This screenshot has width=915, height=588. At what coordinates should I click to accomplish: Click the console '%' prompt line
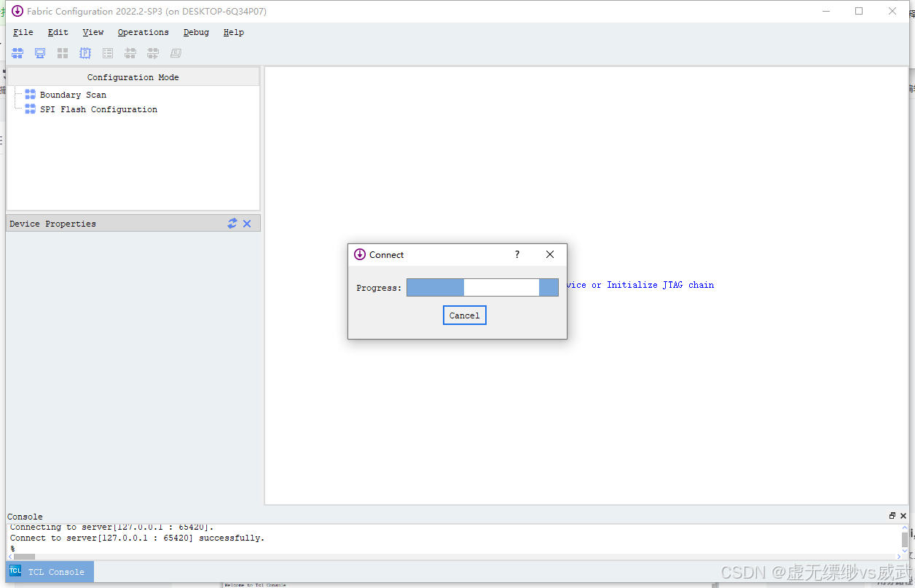point(12,549)
